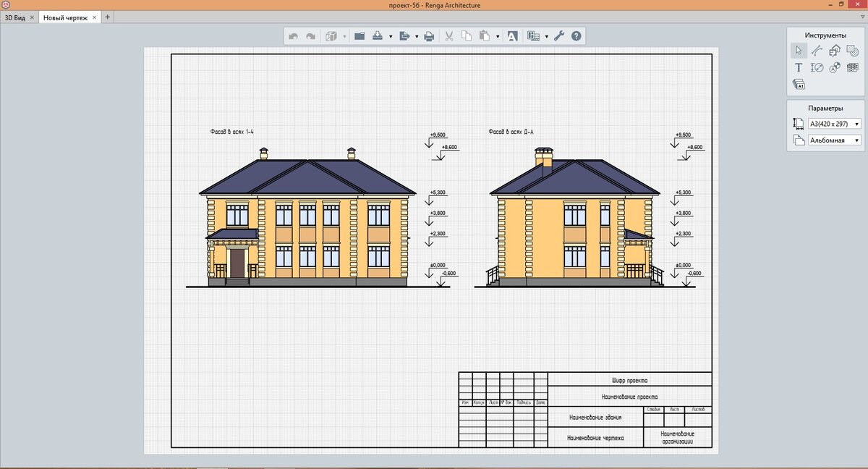Click the 'Листов' title block header
Viewport: 868px width, 469px height.
(x=698, y=410)
